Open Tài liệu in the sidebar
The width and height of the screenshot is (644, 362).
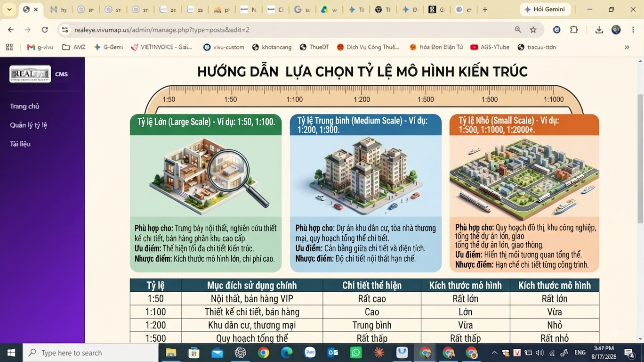(x=20, y=144)
